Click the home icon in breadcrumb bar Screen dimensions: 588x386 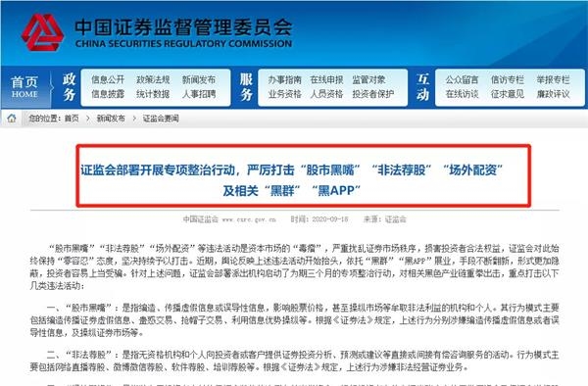coord(12,119)
